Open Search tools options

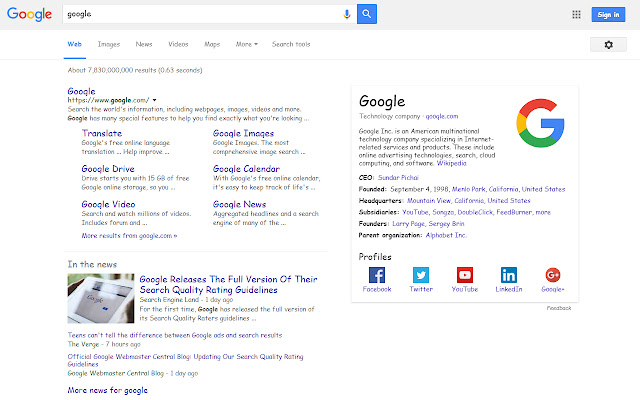click(x=291, y=44)
